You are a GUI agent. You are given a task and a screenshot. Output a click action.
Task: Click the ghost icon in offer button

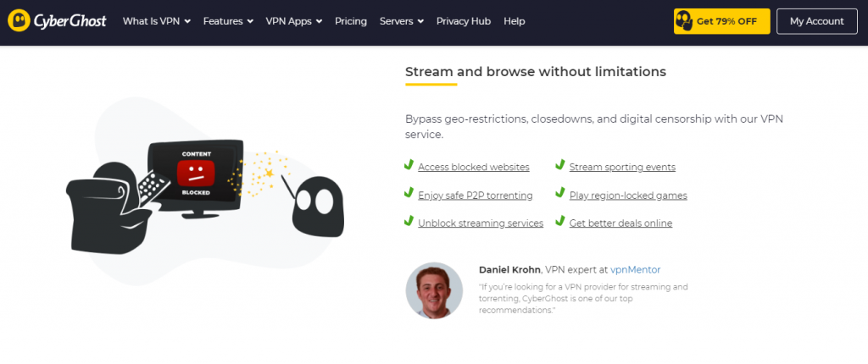[684, 21]
